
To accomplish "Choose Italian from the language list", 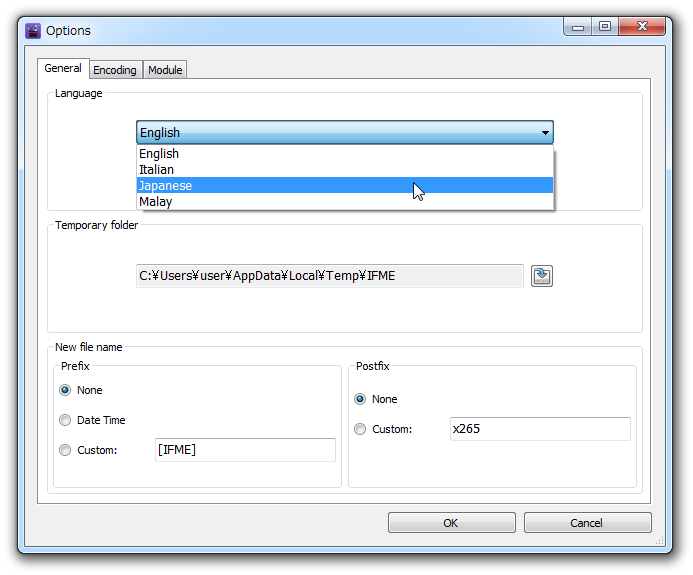I will pyautogui.click(x=345, y=169).
